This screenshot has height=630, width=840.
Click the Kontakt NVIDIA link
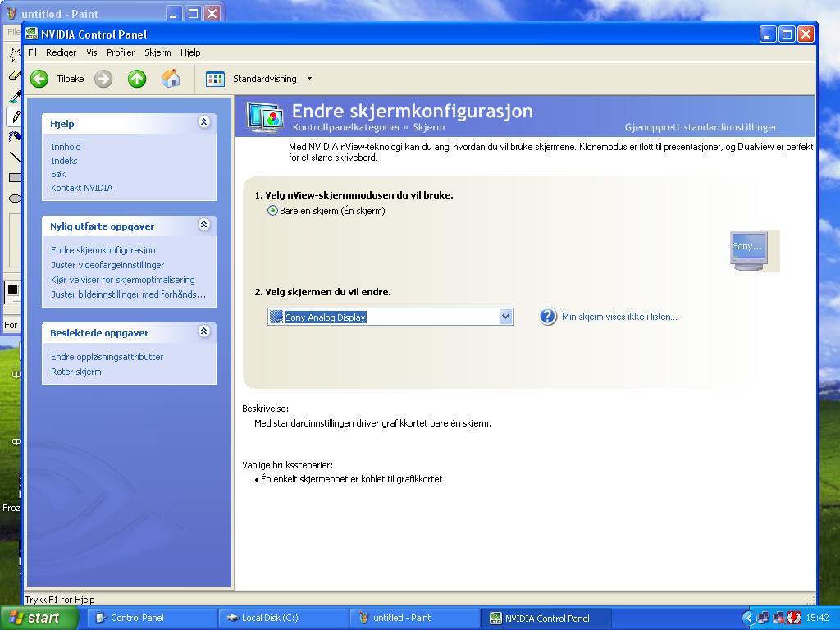[81, 188]
